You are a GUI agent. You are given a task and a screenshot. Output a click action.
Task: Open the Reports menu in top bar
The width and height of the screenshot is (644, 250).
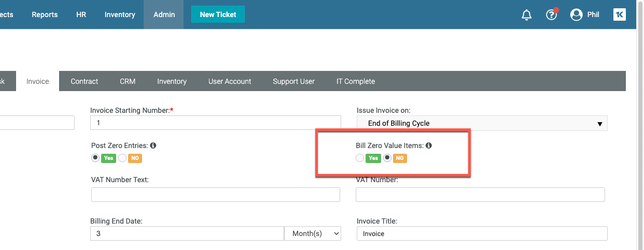(x=45, y=14)
